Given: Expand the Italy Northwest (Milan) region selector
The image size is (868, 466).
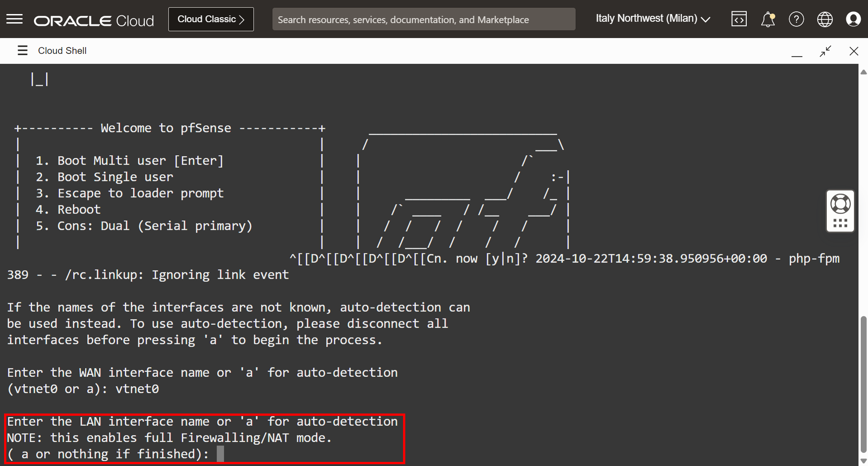Looking at the screenshot, I should click(653, 19).
